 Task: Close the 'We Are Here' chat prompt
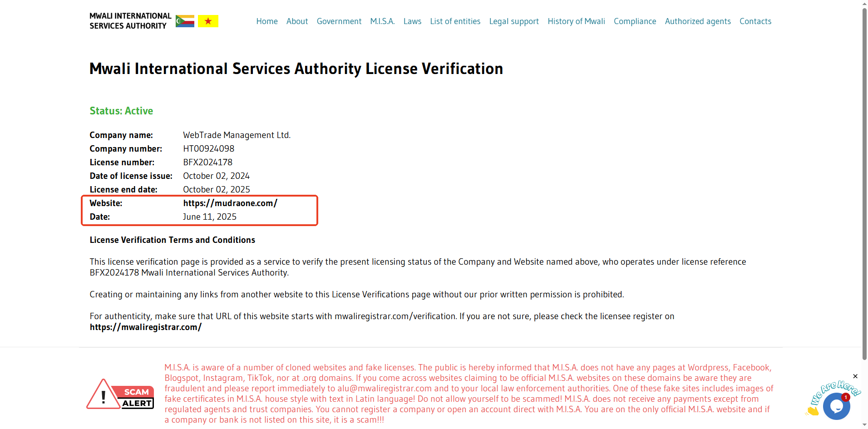tap(855, 376)
